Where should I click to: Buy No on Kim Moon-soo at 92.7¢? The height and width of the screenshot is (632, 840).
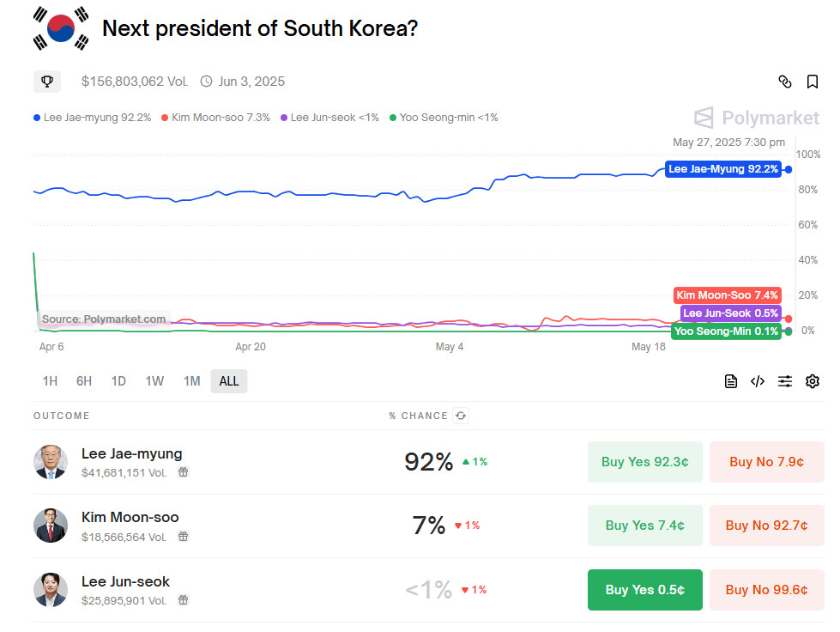(x=766, y=526)
